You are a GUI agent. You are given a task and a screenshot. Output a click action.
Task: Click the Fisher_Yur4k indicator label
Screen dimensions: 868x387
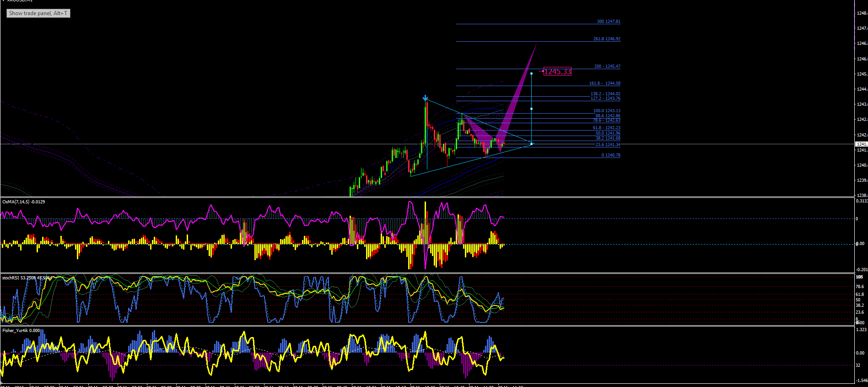point(21,331)
